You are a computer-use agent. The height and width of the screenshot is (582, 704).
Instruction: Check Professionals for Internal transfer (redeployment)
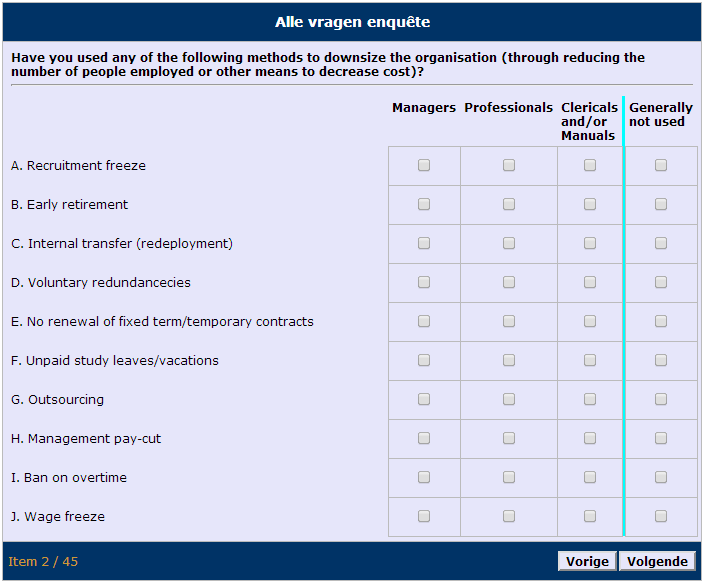(x=509, y=244)
